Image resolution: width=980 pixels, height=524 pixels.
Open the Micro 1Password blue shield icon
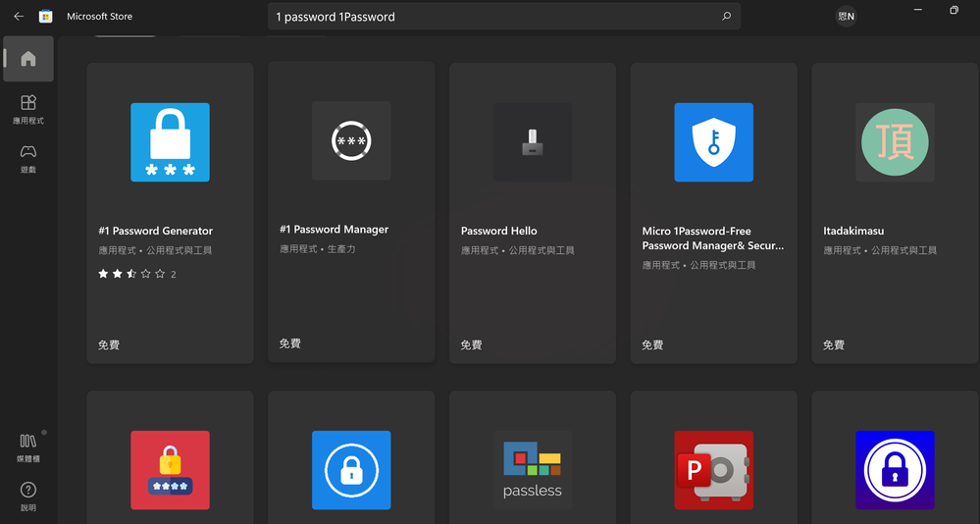coord(713,142)
